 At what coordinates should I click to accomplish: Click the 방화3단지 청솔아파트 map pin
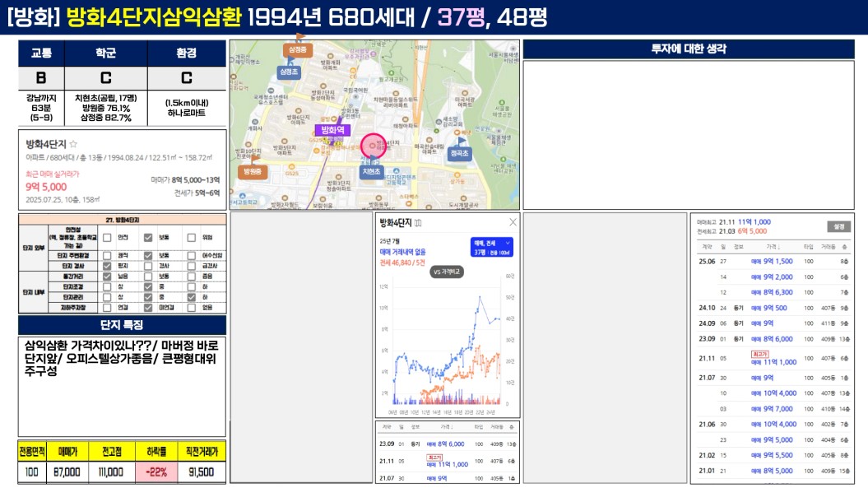(339, 177)
